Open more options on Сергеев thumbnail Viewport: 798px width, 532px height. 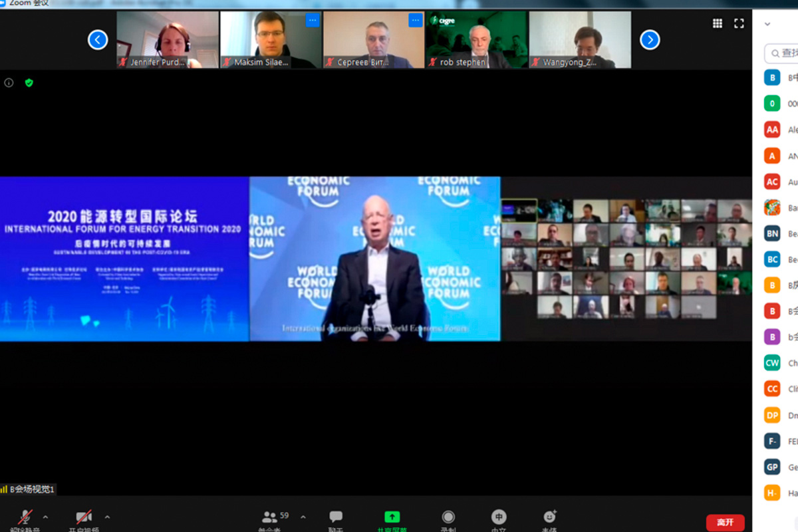point(416,21)
